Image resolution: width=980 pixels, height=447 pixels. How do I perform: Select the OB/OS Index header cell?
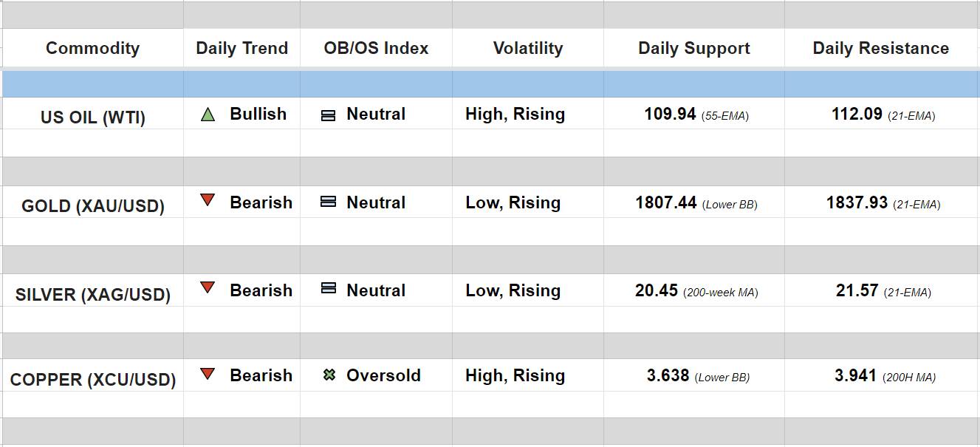pos(376,49)
